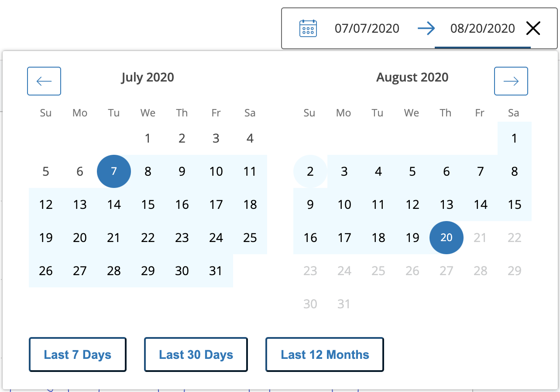The image size is (560, 392).
Task: Select July 26 in the calendar
Action: 46,271
